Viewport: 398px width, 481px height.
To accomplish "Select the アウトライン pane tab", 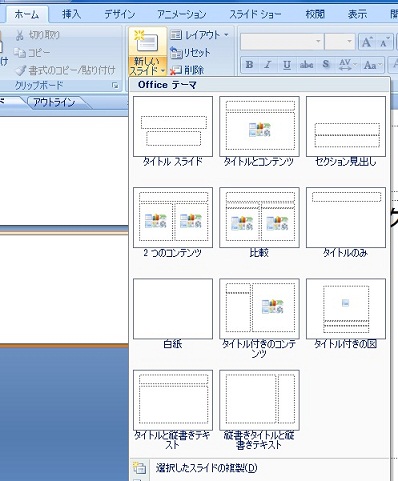I will 55,102.
